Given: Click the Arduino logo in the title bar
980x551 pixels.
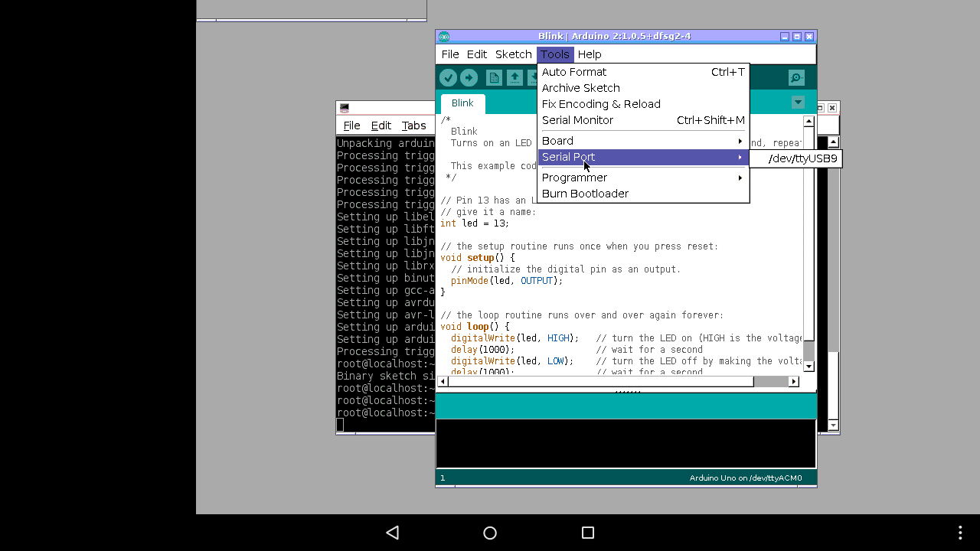Looking at the screenshot, I should tap(444, 37).
